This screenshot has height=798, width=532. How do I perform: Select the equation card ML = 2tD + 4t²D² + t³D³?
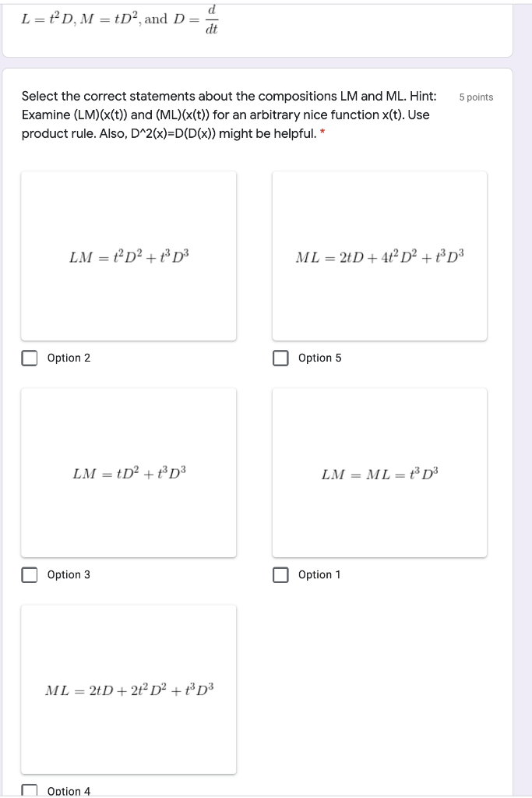point(379,256)
